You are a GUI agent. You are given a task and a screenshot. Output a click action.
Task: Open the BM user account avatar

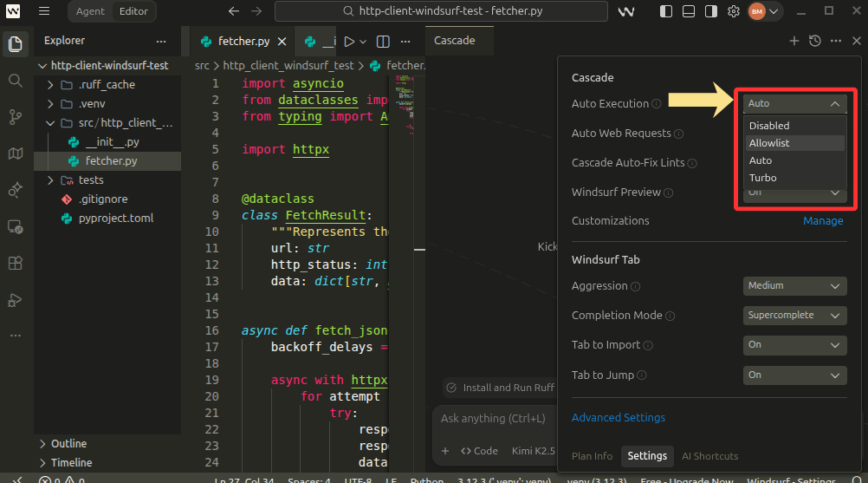click(757, 11)
